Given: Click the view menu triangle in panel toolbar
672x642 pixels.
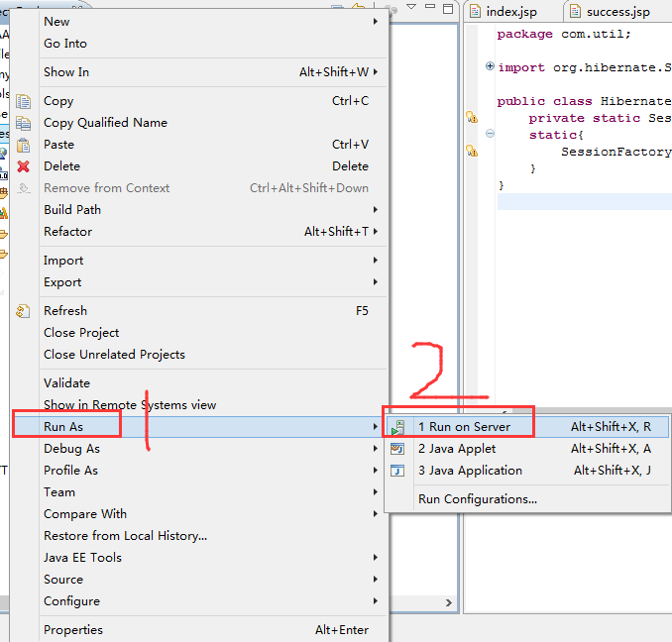Looking at the screenshot, I should 411,7.
